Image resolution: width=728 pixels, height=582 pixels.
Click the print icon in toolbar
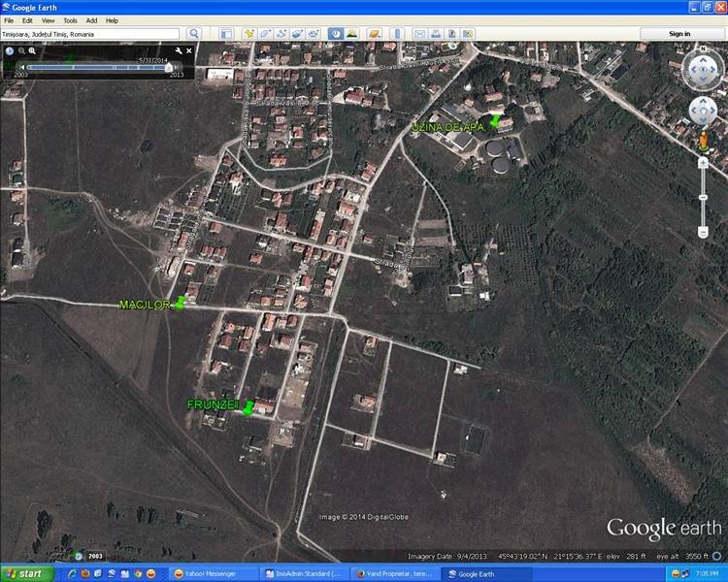(x=437, y=34)
